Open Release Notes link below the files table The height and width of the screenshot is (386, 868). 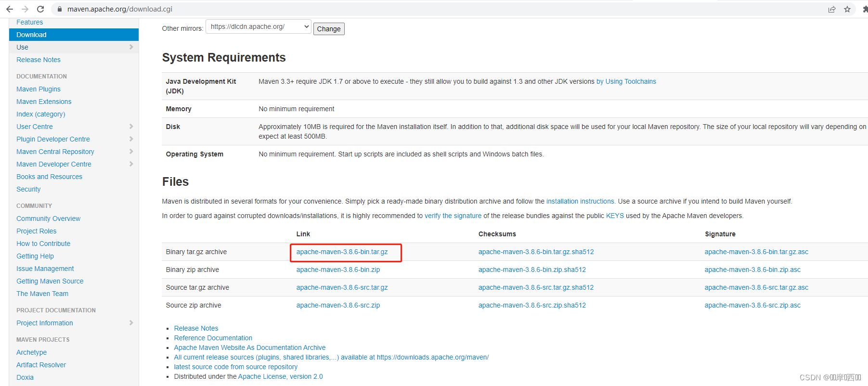(x=196, y=328)
